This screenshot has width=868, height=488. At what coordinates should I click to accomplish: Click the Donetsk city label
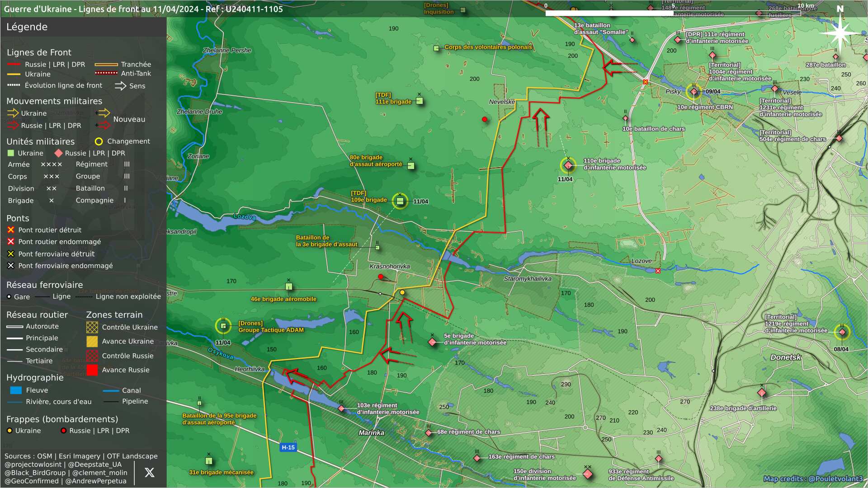click(786, 357)
